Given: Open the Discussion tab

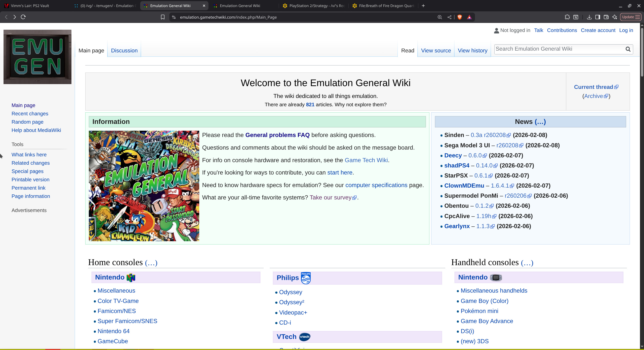Looking at the screenshot, I should (x=124, y=51).
